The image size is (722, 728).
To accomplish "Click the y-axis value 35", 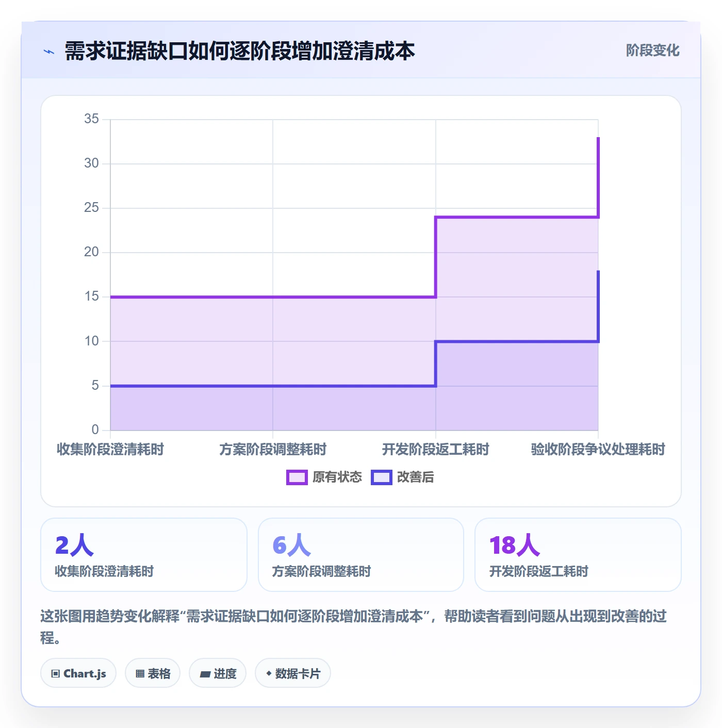I will pyautogui.click(x=91, y=119).
